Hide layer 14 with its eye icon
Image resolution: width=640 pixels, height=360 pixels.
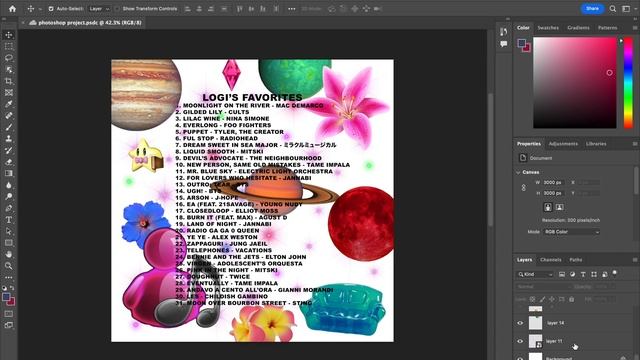(520, 323)
